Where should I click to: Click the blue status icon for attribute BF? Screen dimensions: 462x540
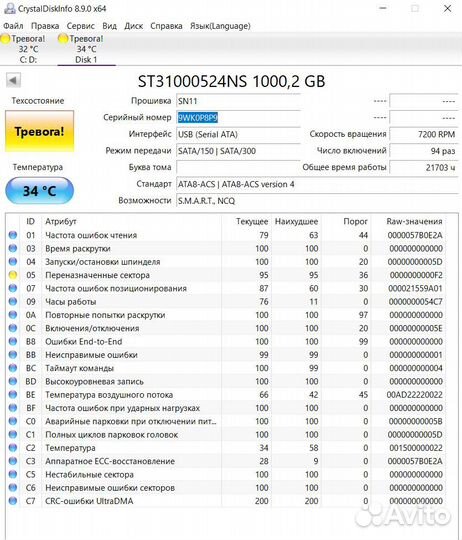tap(13, 408)
